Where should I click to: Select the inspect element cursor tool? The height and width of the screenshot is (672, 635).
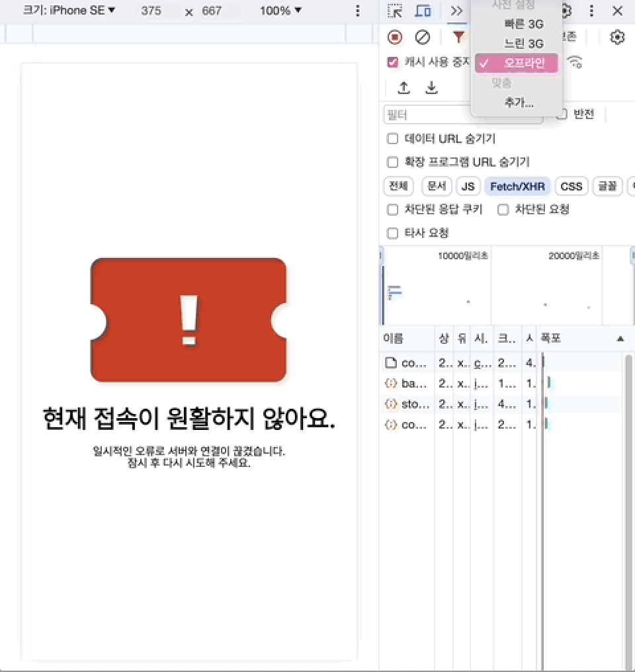click(x=394, y=11)
